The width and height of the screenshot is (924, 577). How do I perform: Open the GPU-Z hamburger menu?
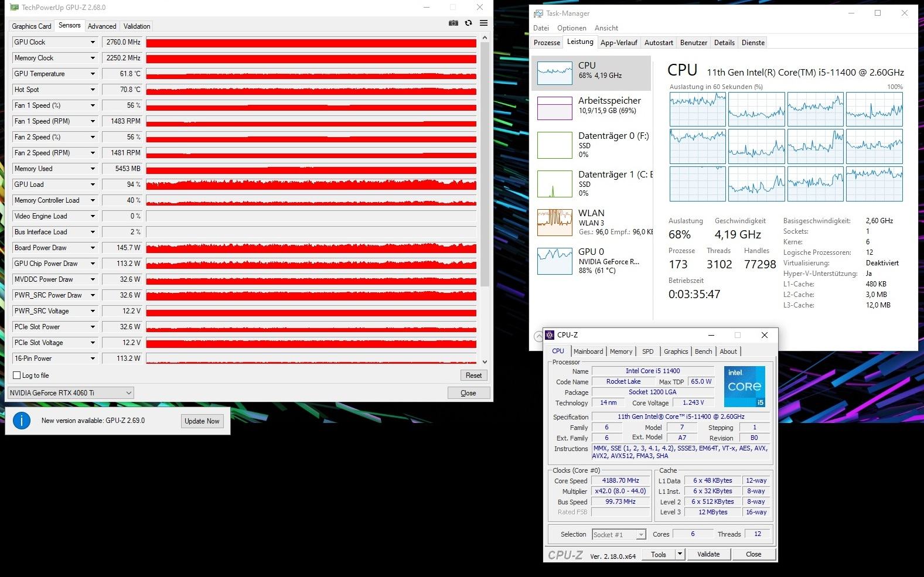pos(483,23)
